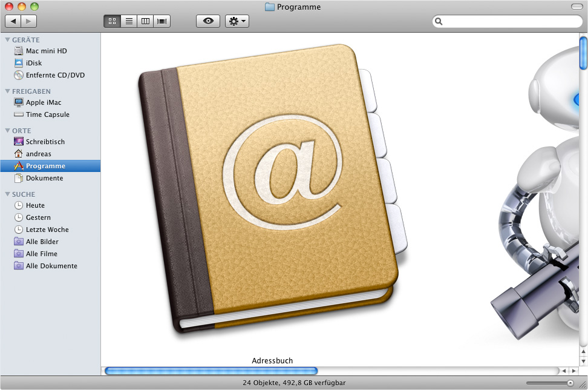Viewport: 588px width, 390px height.
Task: Open the andreas home folder icon
Action: coord(18,154)
